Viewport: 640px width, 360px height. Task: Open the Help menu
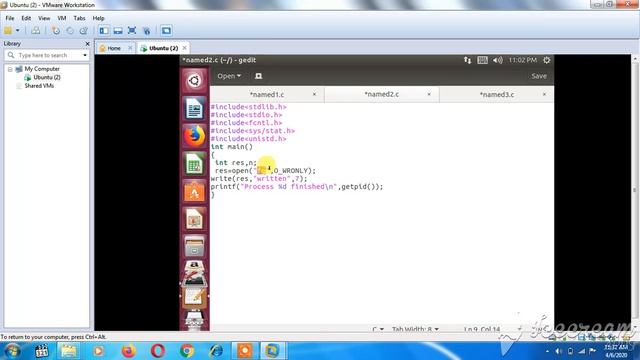pos(98,18)
